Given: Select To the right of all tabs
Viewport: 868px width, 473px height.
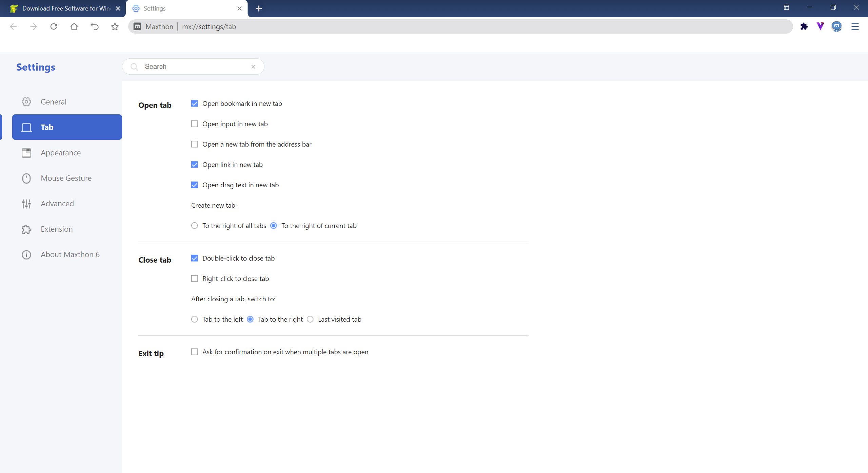Looking at the screenshot, I should [194, 226].
